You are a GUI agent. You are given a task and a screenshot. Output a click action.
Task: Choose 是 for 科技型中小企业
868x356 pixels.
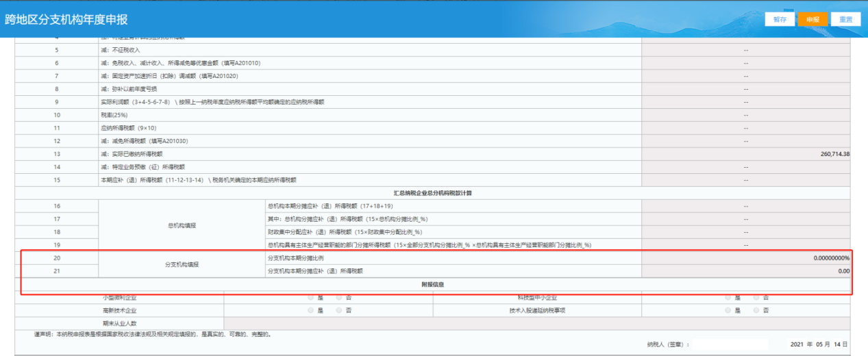pyautogui.click(x=728, y=298)
